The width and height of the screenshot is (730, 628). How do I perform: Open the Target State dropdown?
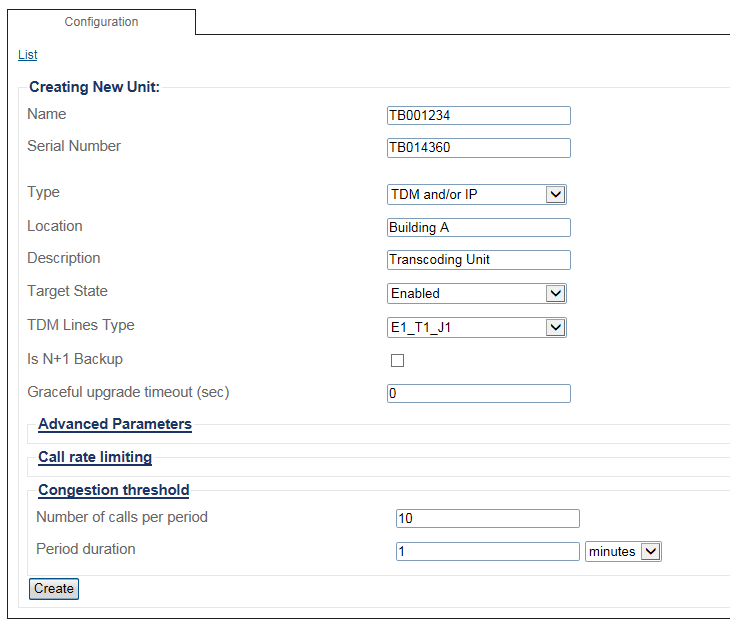point(477,293)
